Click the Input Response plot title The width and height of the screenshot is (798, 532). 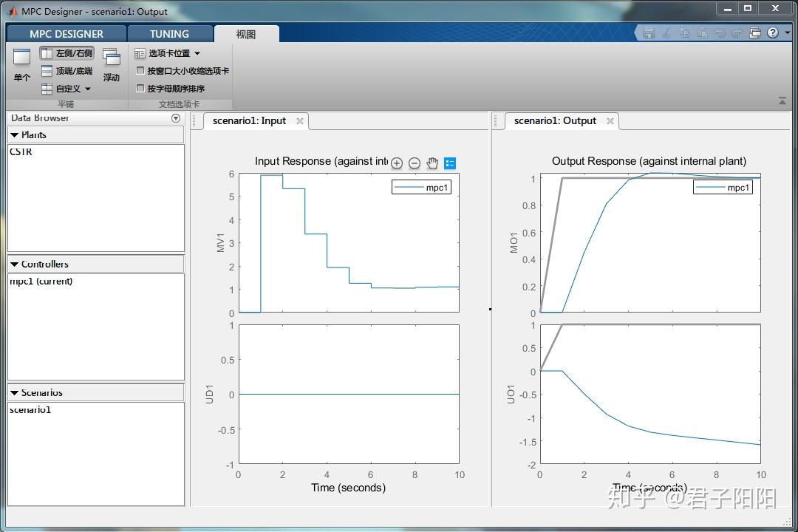coord(321,161)
